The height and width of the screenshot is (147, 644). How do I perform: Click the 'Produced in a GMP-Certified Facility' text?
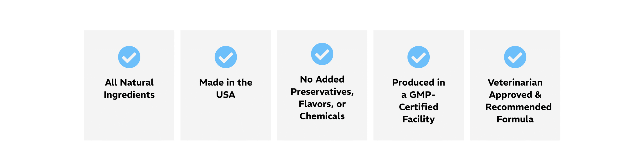coord(418,101)
